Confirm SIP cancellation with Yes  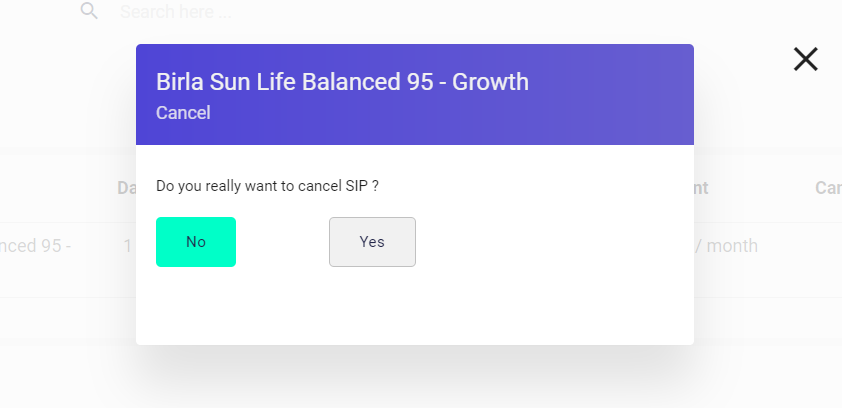pyautogui.click(x=372, y=242)
